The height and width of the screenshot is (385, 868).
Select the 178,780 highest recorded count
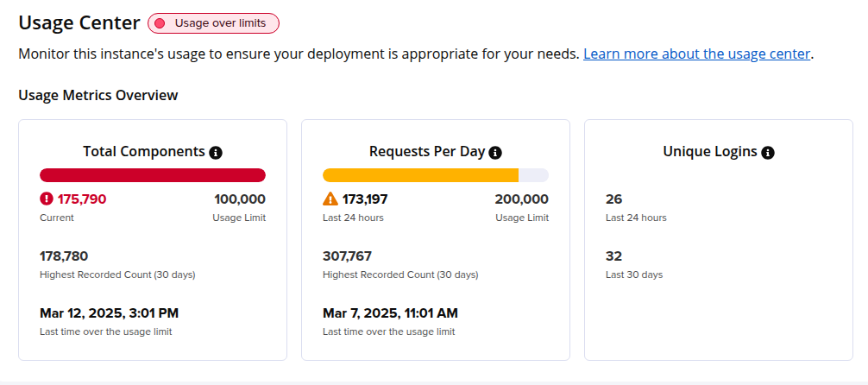coord(64,256)
